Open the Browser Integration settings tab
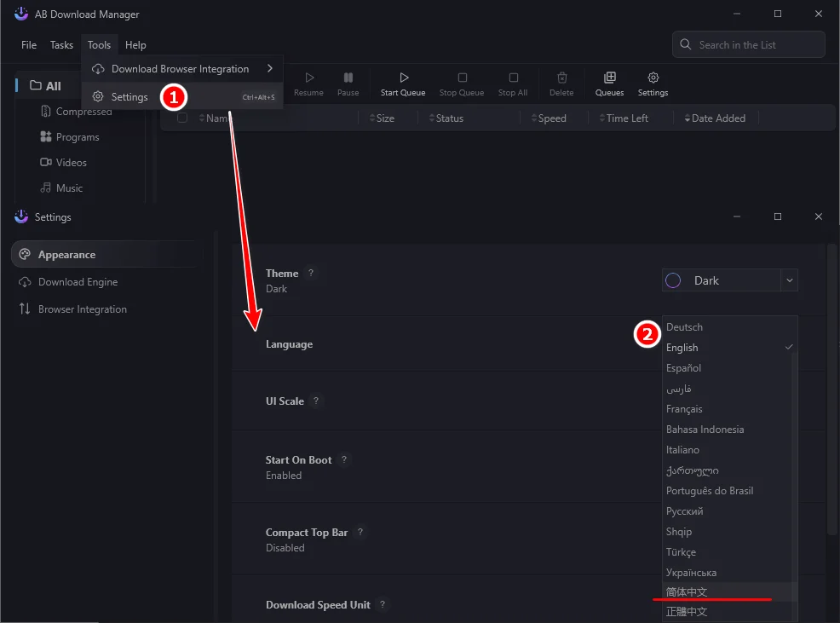Viewport: 840px width, 623px height. [x=107, y=309]
